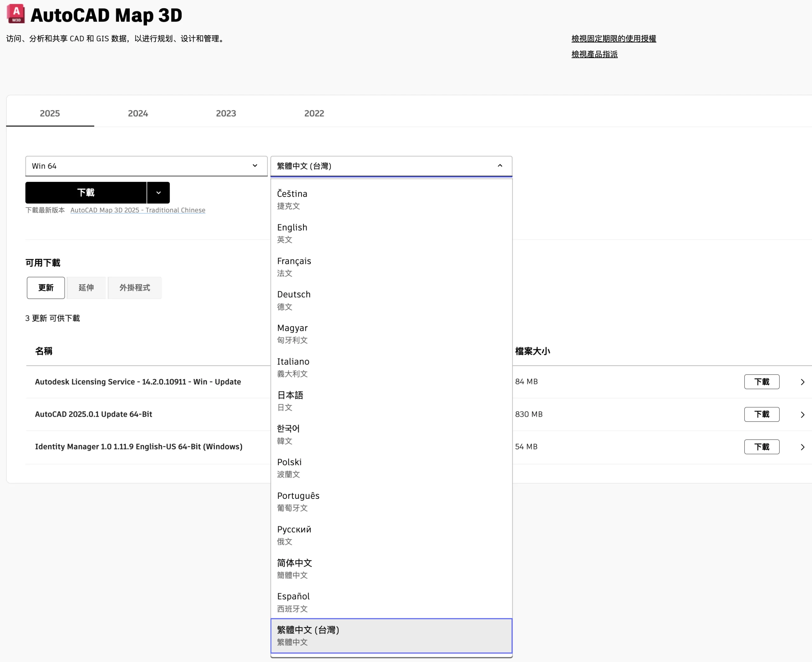Open the 檢視固定期限的使用授權 link

pyautogui.click(x=613, y=39)
